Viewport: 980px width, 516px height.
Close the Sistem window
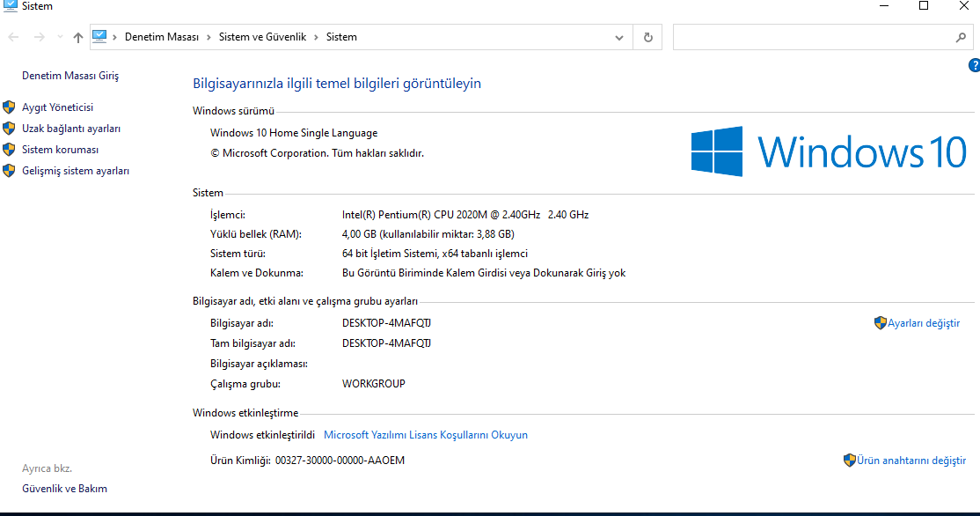(x=964, y=6)
